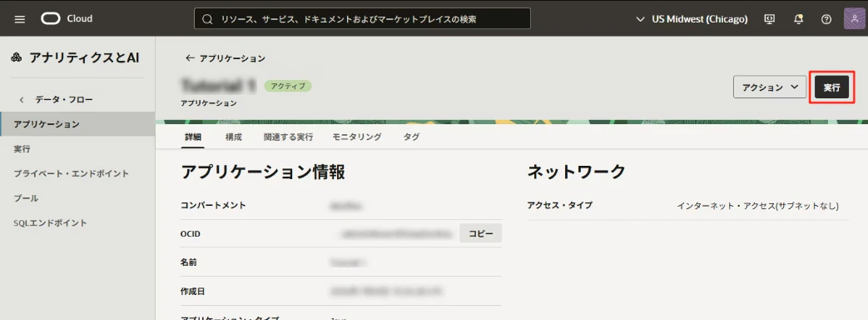This screenshot has width=868, height=320.
Task: Click the OCID label
Action: (191, 234)
